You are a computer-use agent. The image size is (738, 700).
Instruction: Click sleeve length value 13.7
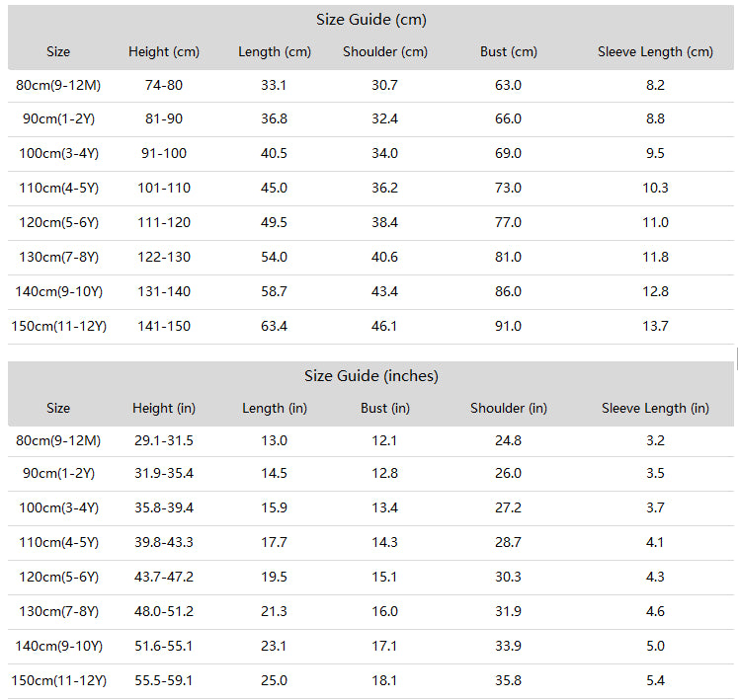click(x=655, y=326)
